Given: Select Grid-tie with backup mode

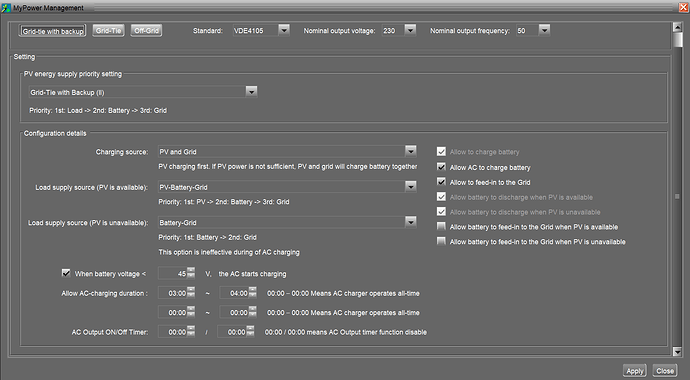Looking at the screenshot, I should (x=52, y=31).
